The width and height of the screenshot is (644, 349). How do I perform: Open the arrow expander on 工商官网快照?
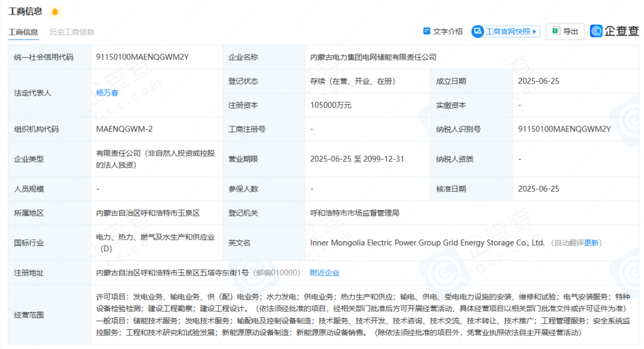(535, 32)
